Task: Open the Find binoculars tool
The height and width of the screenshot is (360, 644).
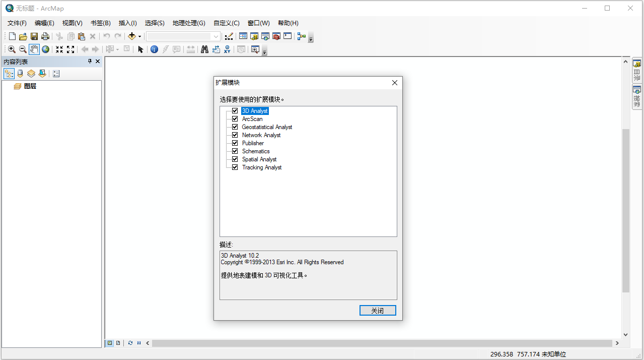Action: (x=204, y=49)
